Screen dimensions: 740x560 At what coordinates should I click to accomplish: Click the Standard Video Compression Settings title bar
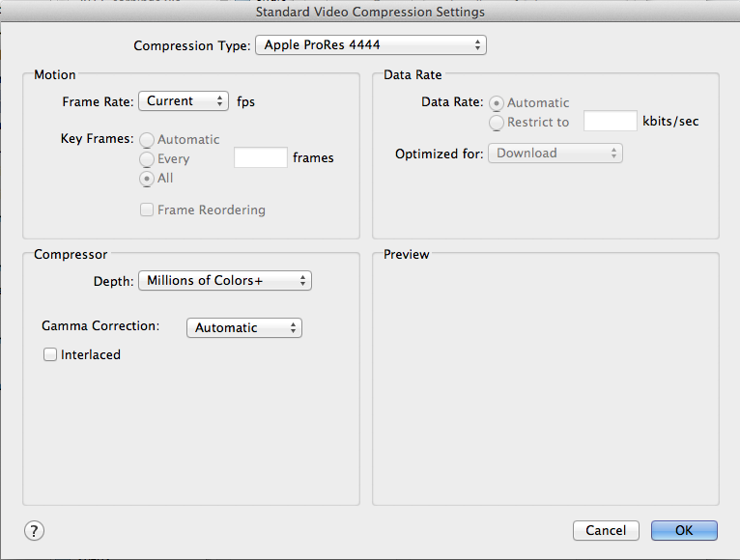coord(370,13)
